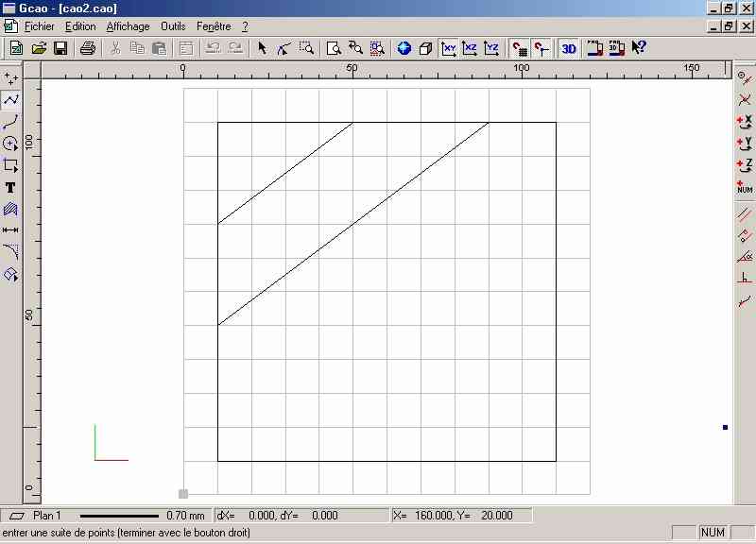Click the blue globe view icon
The height and width of the screenshot is (544, 756).
coord(404,48)
